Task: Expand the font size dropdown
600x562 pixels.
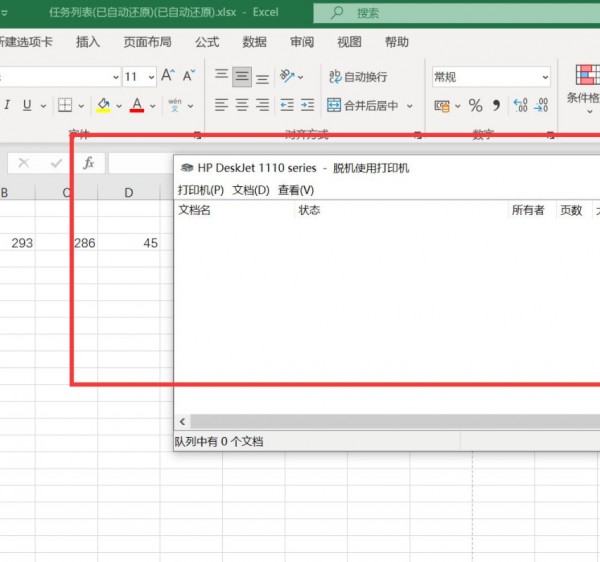Action: (152, 77)
